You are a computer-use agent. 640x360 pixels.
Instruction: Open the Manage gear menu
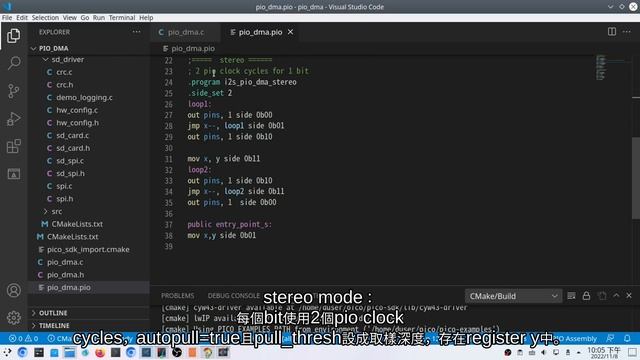pos(13,318)
